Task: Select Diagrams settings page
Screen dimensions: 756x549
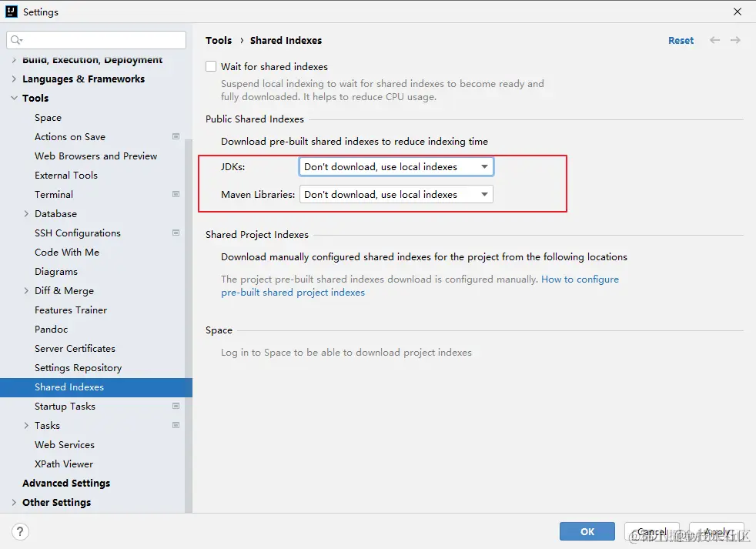Action: tap(56, 272)
